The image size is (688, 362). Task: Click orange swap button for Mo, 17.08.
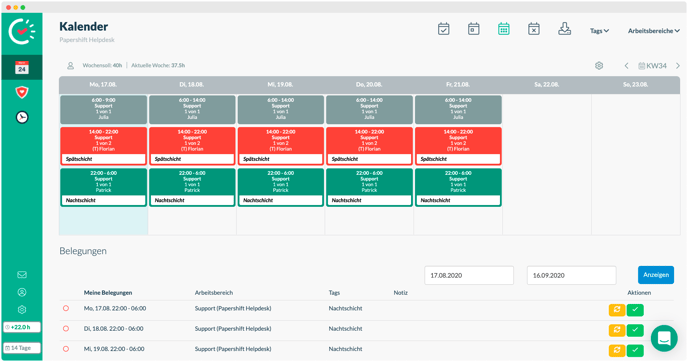click(x=616, y=310)
